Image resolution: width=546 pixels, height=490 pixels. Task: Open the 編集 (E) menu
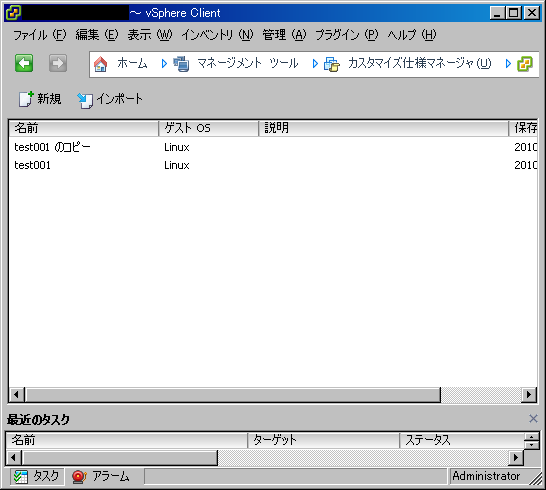(97, 35)
